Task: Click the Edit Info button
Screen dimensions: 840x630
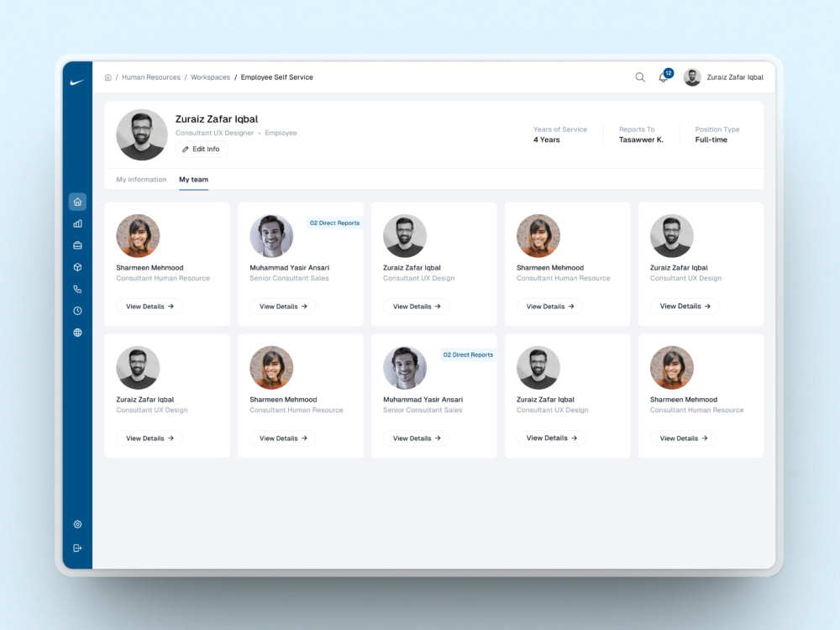Action: tap(202, 149)
